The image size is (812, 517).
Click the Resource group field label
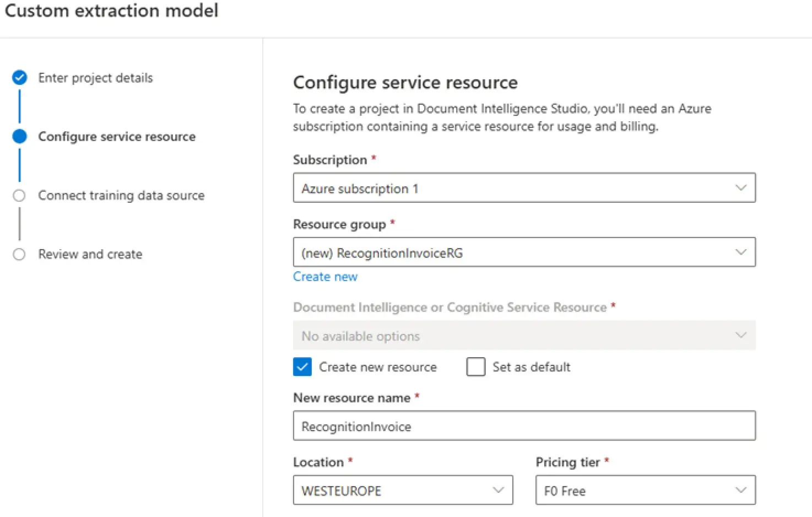pyautogui.click(x=339, y=224)
